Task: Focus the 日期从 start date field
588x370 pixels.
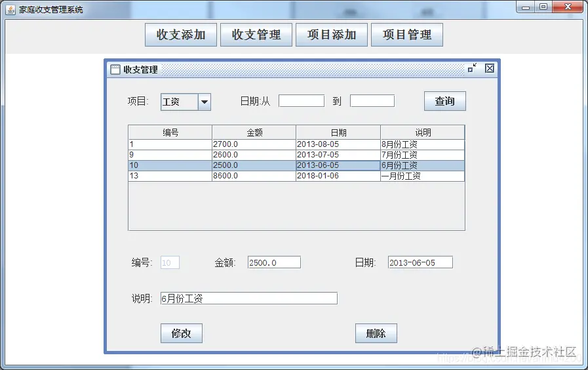Action: [302, 101]
